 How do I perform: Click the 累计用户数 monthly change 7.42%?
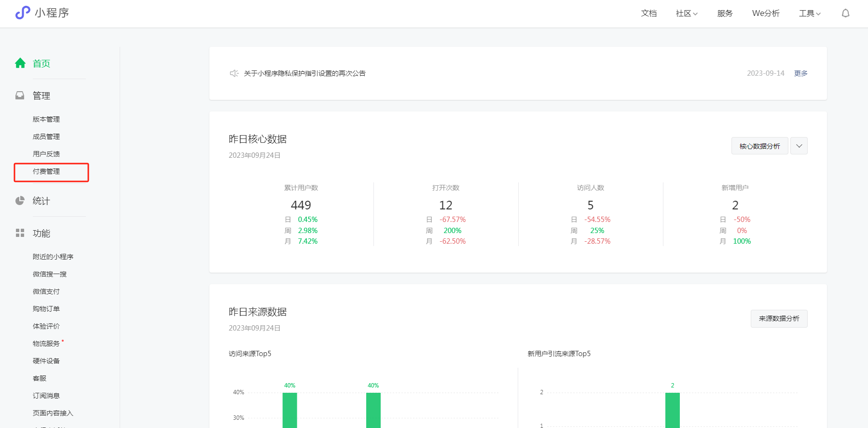pyautogui.click(x=308, y=241)
